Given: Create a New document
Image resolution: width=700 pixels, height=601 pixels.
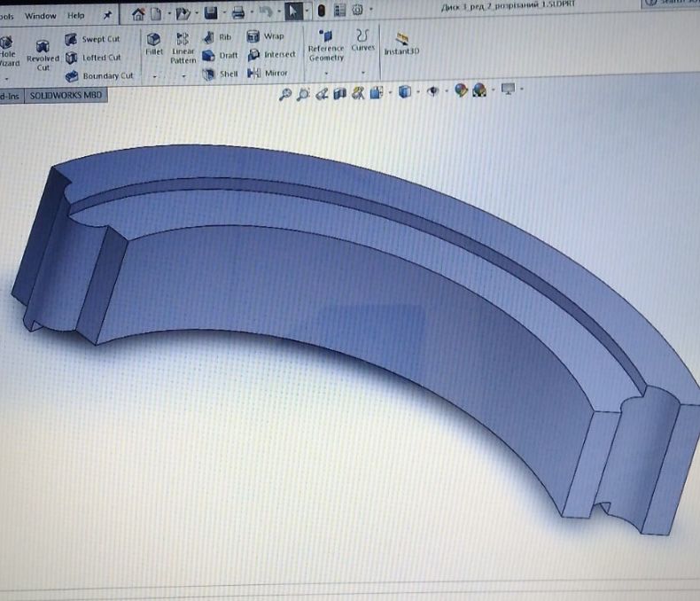Looking at the screenshot, I should [156, 14].
